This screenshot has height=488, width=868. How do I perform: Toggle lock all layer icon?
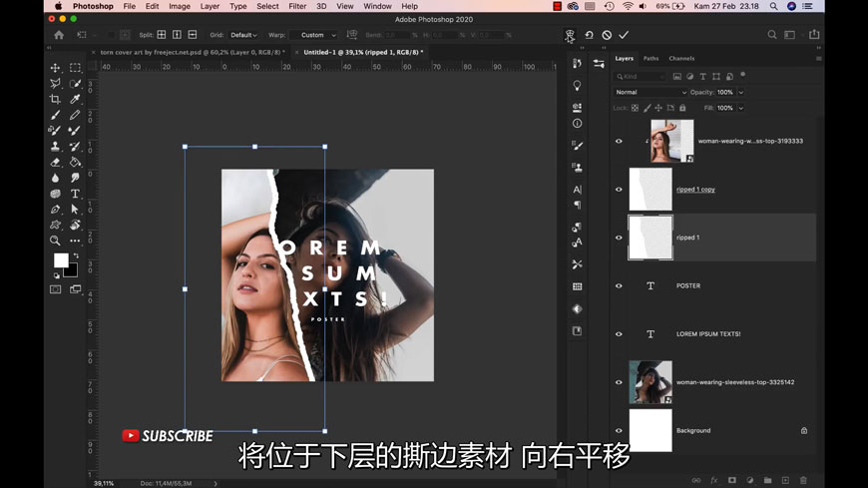pos(682,108)
